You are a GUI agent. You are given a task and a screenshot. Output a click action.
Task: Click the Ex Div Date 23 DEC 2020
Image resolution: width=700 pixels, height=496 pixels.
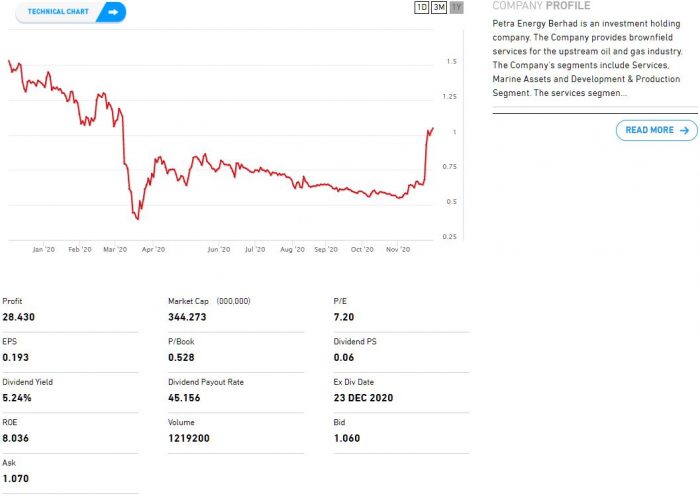tap(363, 397)
